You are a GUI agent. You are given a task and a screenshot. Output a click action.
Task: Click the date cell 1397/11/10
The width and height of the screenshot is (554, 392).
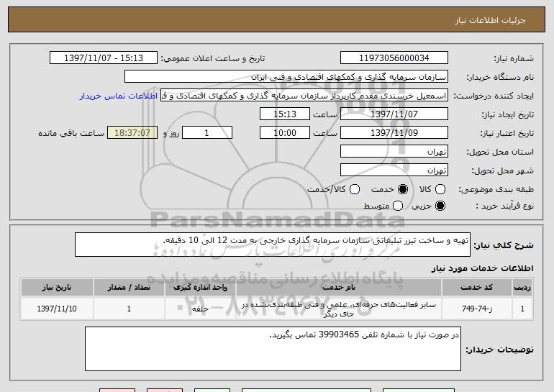[x=57, y=309]
